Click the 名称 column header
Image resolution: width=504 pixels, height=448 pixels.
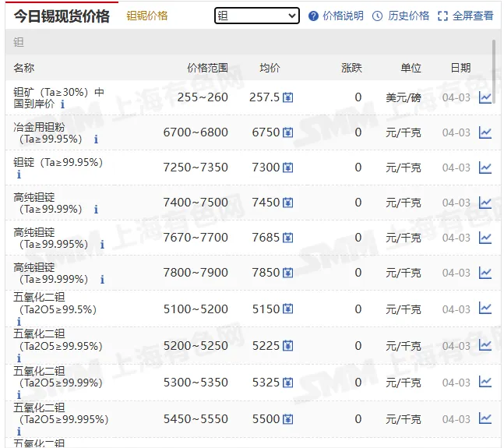[x=24, y=68]
